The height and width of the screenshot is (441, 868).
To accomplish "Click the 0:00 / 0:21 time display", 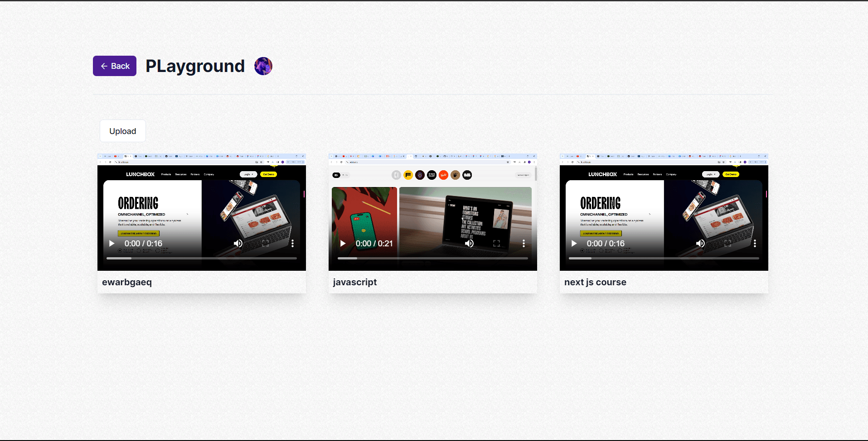I will click(x=374, y=244).
